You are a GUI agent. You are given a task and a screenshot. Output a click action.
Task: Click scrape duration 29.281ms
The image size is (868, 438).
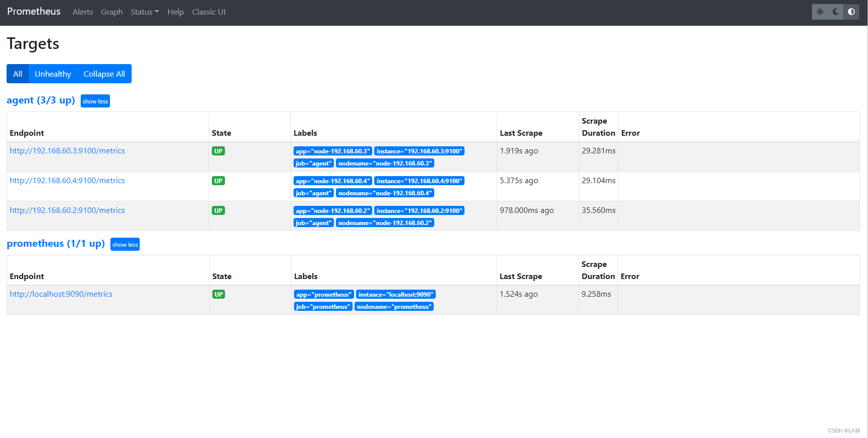click(599, 150)
